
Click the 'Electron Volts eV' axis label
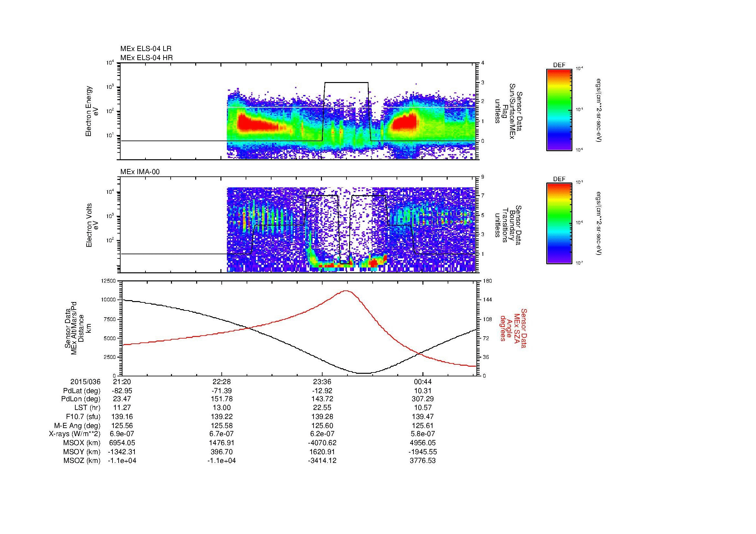(92, 225)
